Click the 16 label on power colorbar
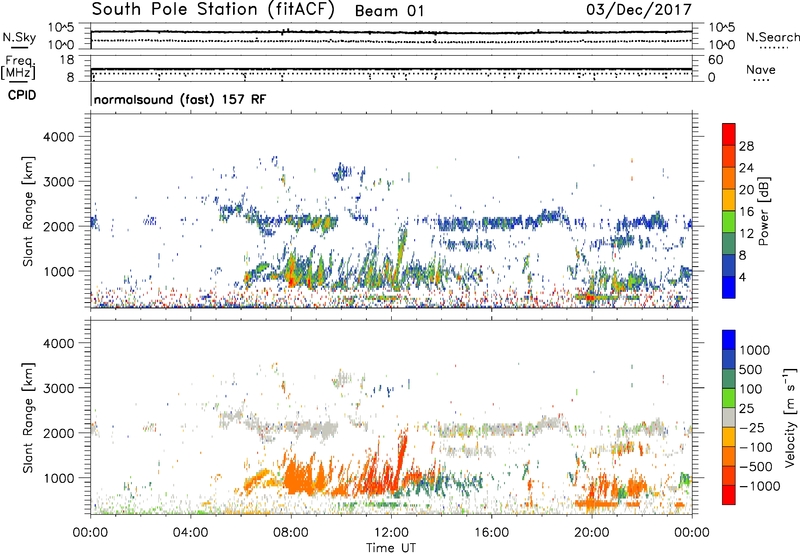 click(746, 212)
